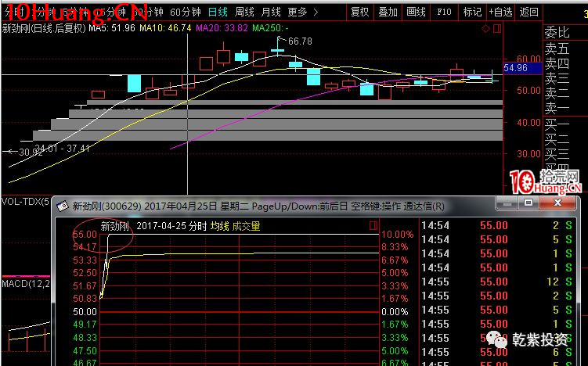Open the 更多 periods menu
The width and height of the screenshot is (588, 366).
coord(298,13)
